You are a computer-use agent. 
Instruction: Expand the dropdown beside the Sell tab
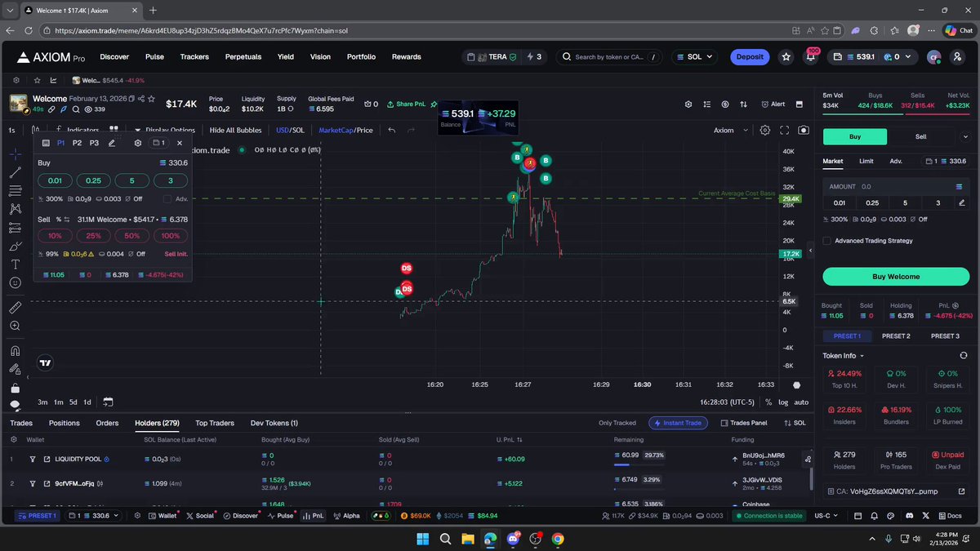click(x=965, y=137)
